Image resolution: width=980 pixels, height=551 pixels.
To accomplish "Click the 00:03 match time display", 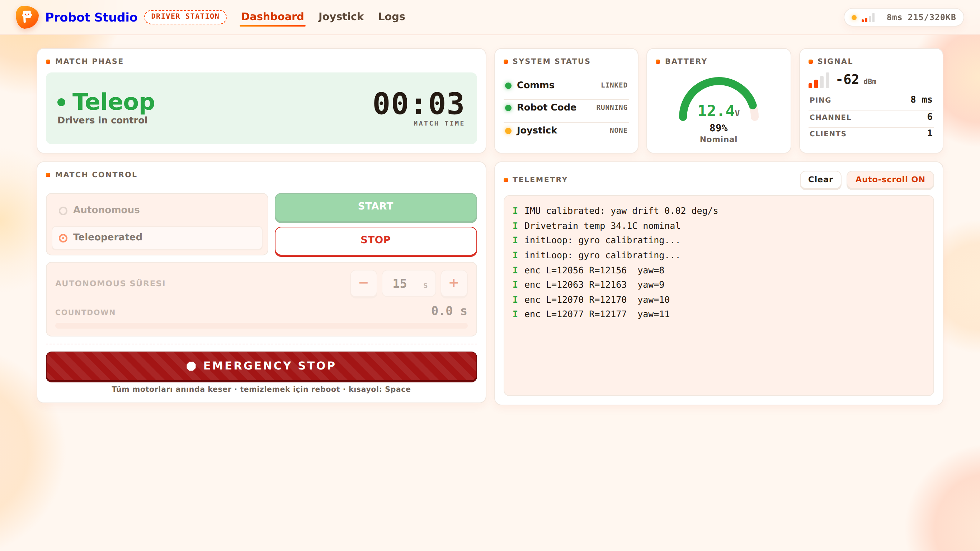I will click(419, 104).
